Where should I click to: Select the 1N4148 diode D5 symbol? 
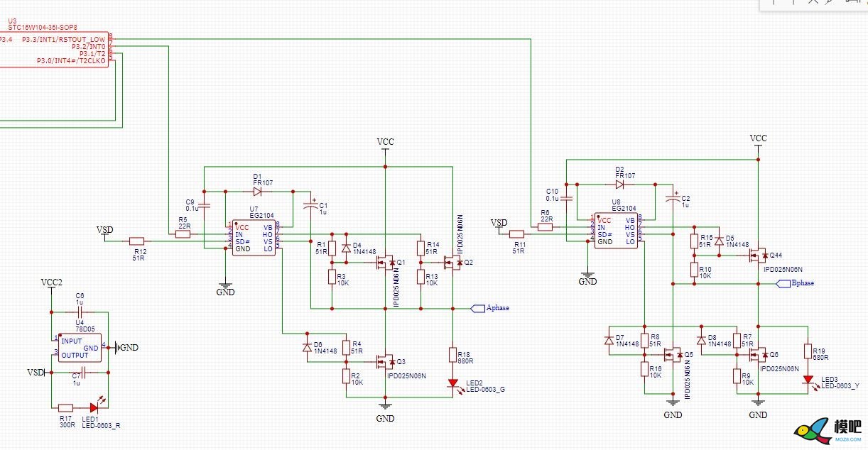pos(719,241)
